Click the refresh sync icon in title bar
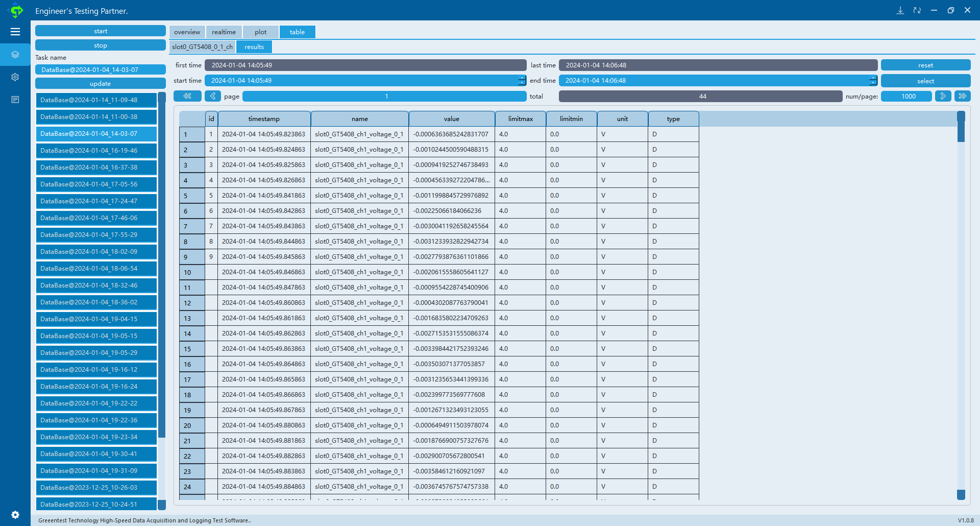This screenshot has height=526, width=980. click(917, 10)
